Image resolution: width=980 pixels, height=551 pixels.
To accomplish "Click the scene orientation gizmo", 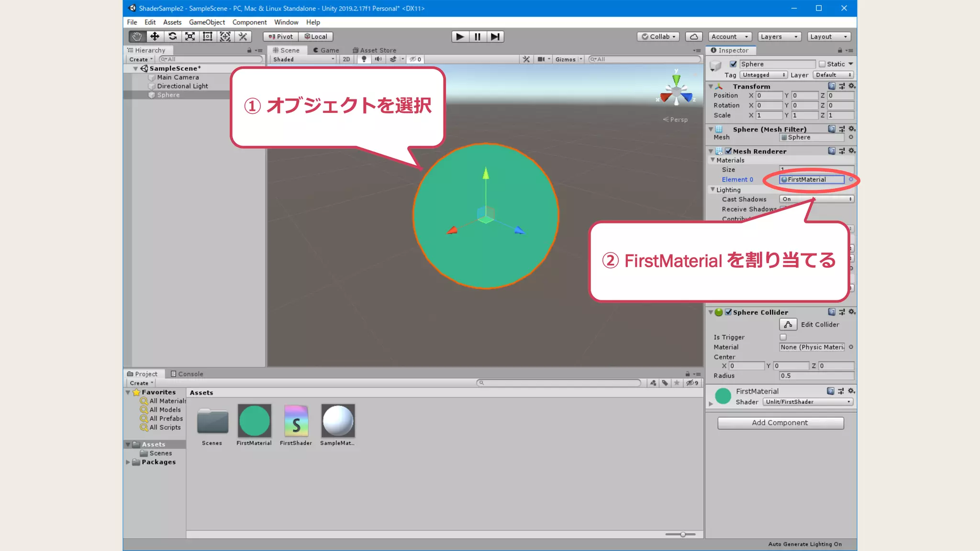I will [x=676, y=90].
